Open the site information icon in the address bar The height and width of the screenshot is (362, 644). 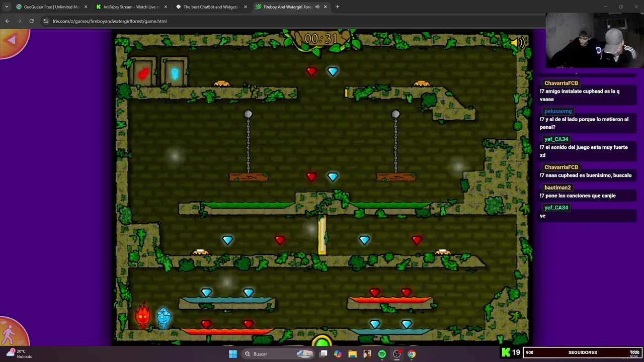pos(46,21)
